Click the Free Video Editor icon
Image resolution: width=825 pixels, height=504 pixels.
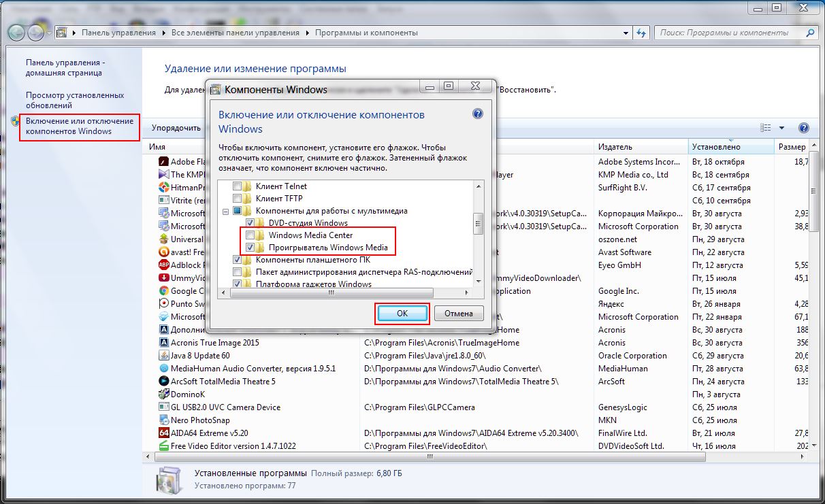tap(163, 446)
